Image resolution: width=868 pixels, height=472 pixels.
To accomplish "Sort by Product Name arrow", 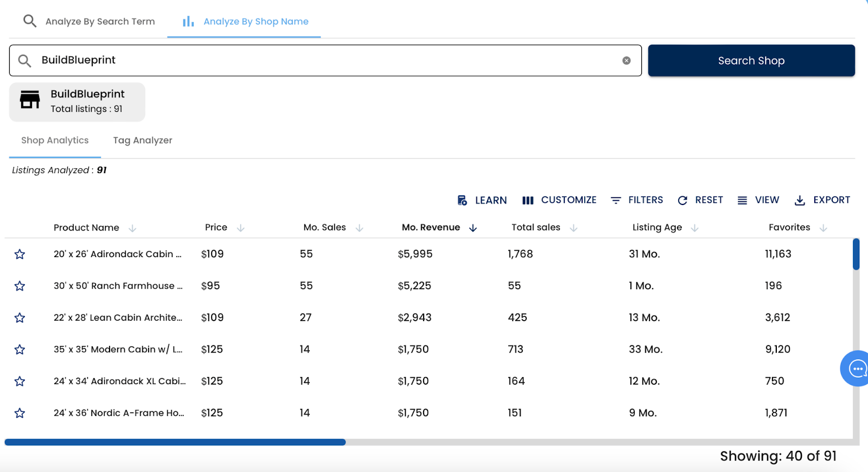I will tap(132, 228).
